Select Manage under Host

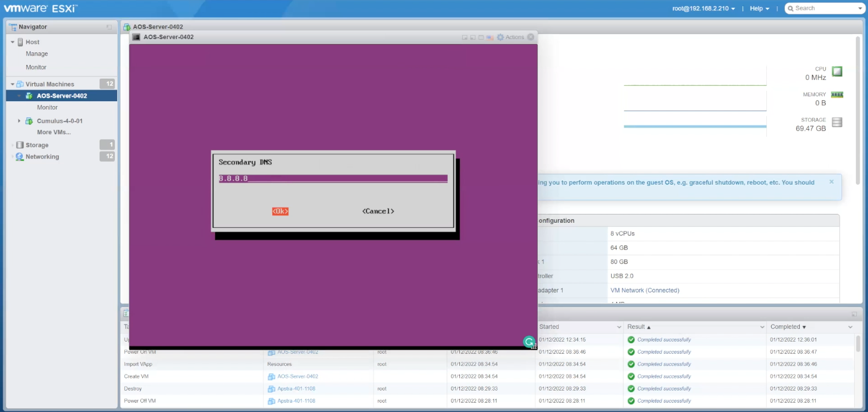pyautogui.click(x=37, y=54)
